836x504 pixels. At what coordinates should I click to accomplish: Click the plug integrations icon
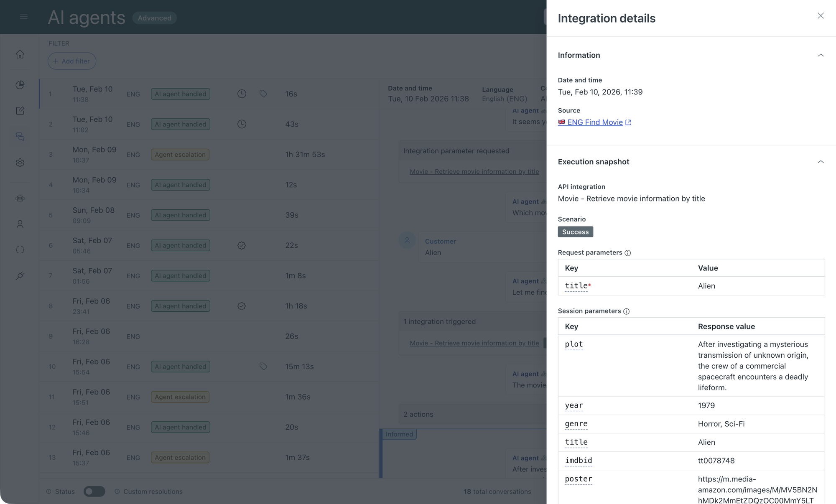tap(20, 276)
